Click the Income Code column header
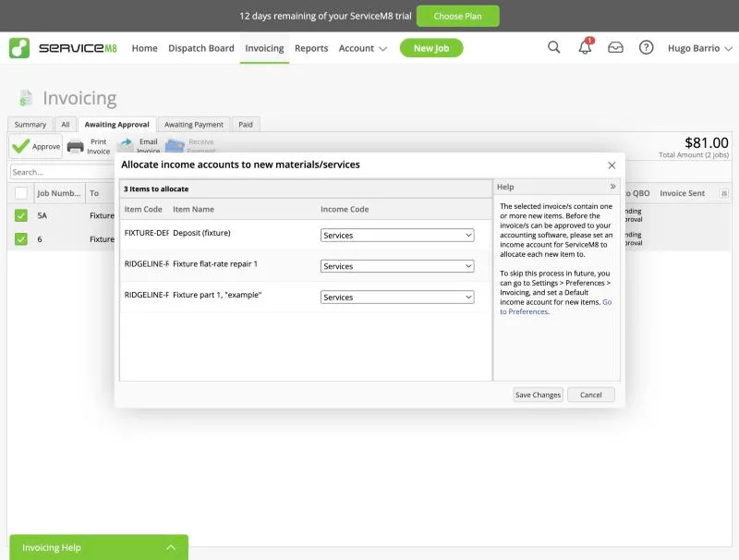This screenshot has width=739, height=560. (345, 209)
